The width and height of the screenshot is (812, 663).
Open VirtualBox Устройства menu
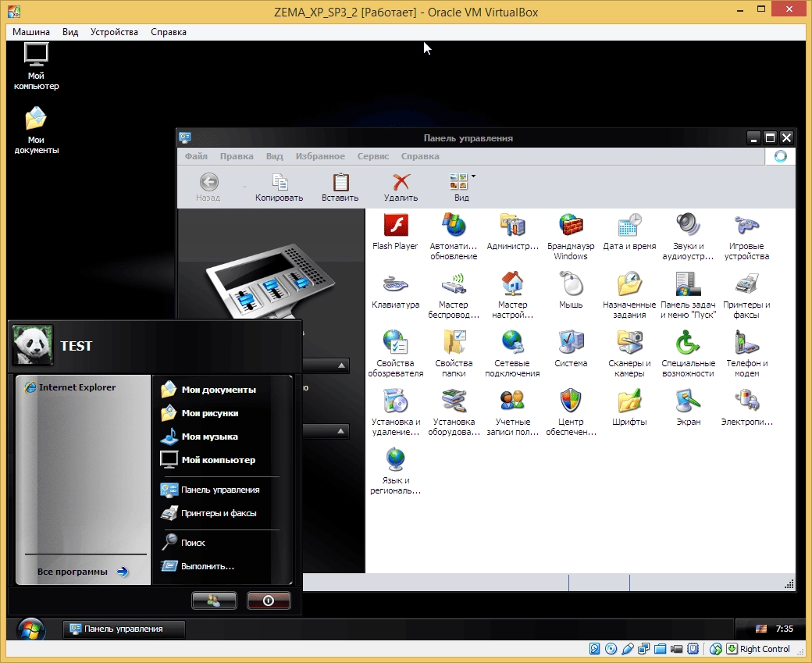[114, 31]
